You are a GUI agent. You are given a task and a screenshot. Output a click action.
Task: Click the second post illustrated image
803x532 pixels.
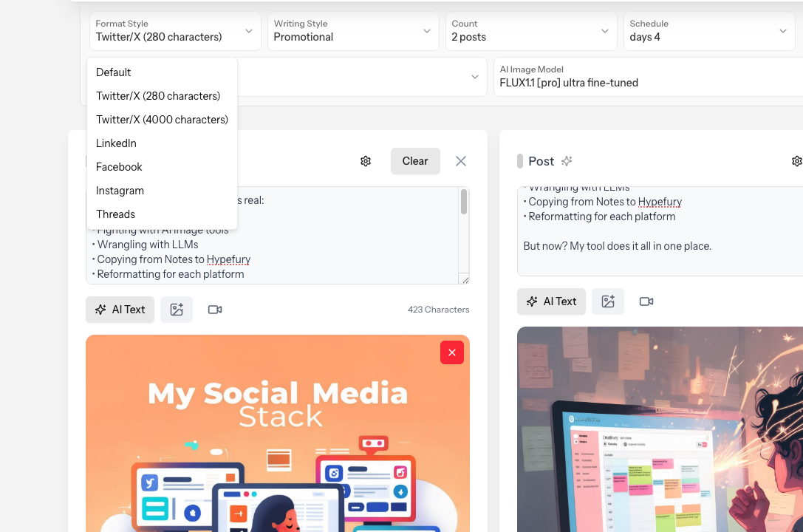click(660, 429)
